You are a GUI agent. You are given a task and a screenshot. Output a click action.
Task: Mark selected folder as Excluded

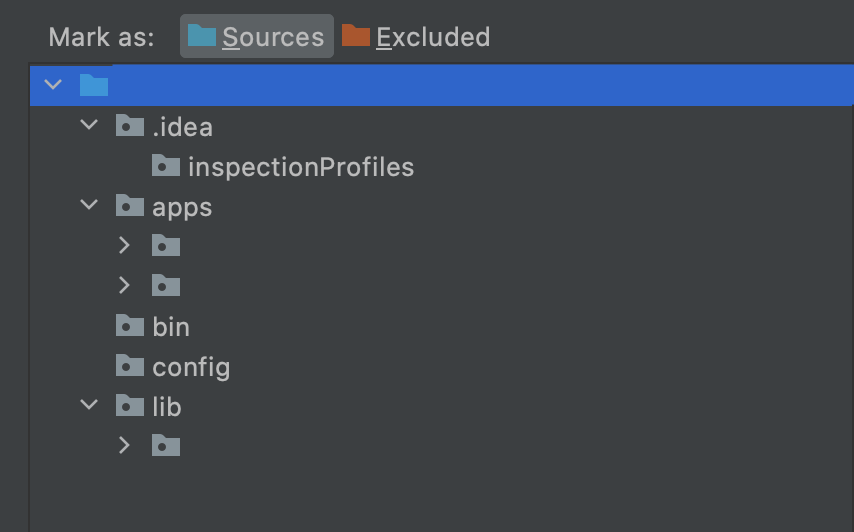tap(416, 37)
